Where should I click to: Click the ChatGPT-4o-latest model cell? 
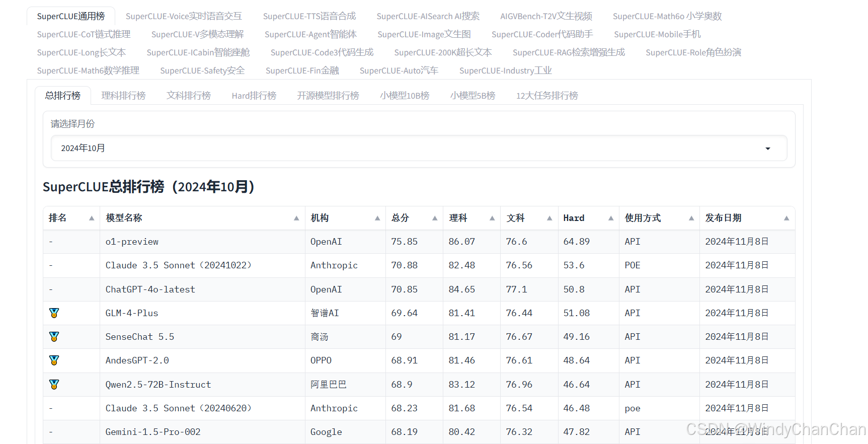202,289
